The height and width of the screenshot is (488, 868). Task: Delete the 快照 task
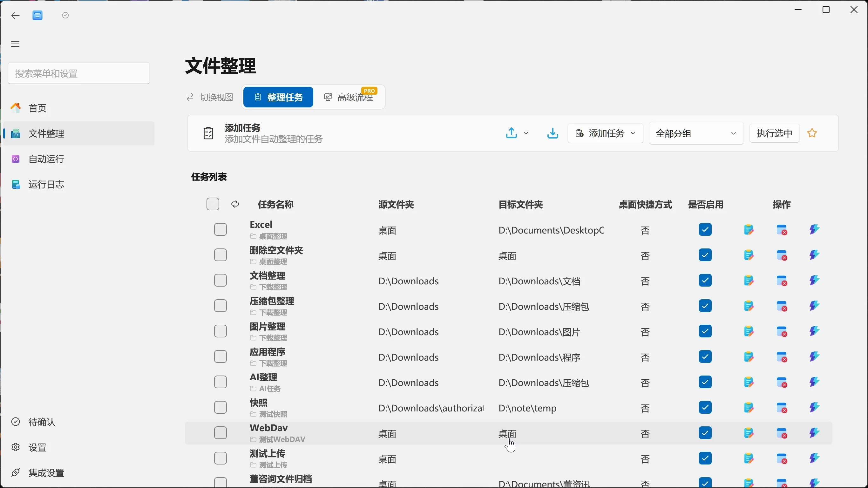(x=782, y=408)
